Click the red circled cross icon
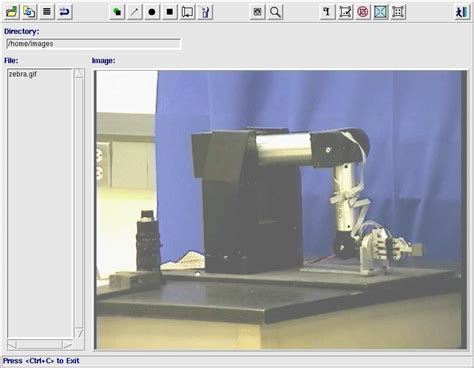 (363, 12)
